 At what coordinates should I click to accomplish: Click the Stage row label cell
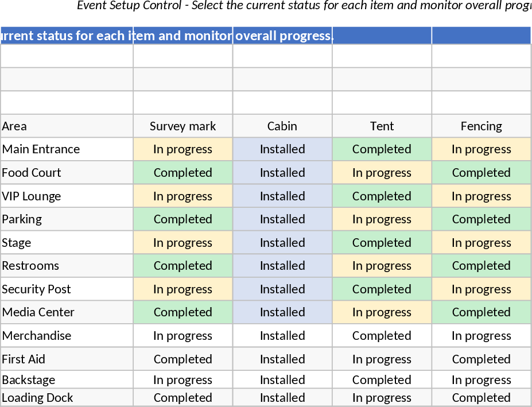pos(67,243)
